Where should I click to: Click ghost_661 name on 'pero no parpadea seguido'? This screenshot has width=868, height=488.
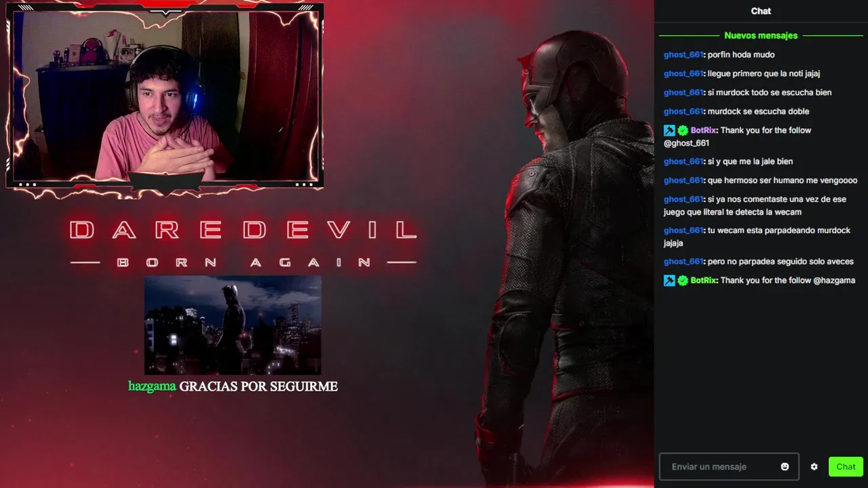(683, 261)
